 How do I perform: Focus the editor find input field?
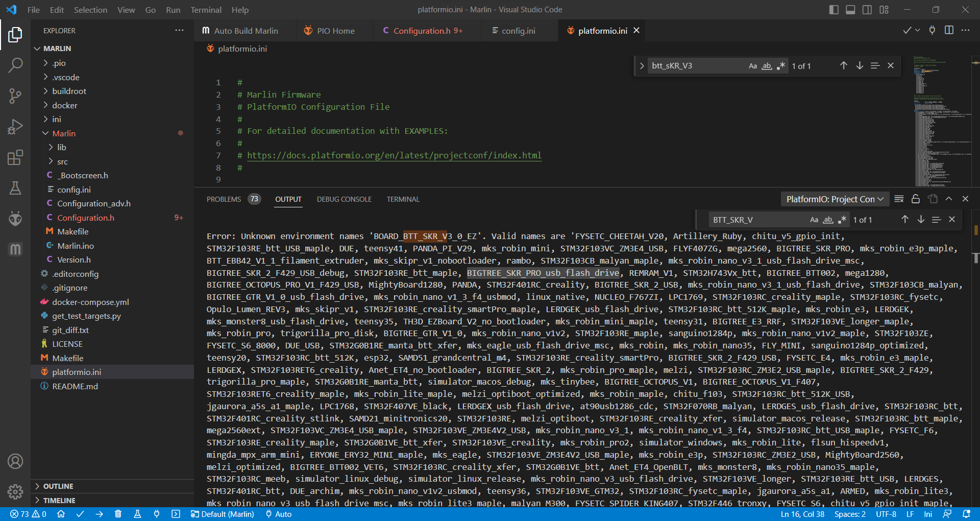[x=694, y=66]
